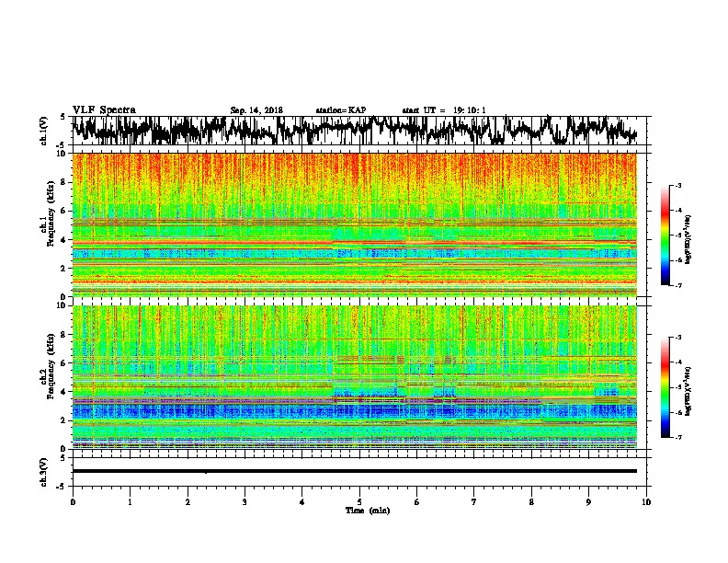Click the time axis tick label '4'
Image resolution: width=728 pixels, height=563 pixels.
302,502
